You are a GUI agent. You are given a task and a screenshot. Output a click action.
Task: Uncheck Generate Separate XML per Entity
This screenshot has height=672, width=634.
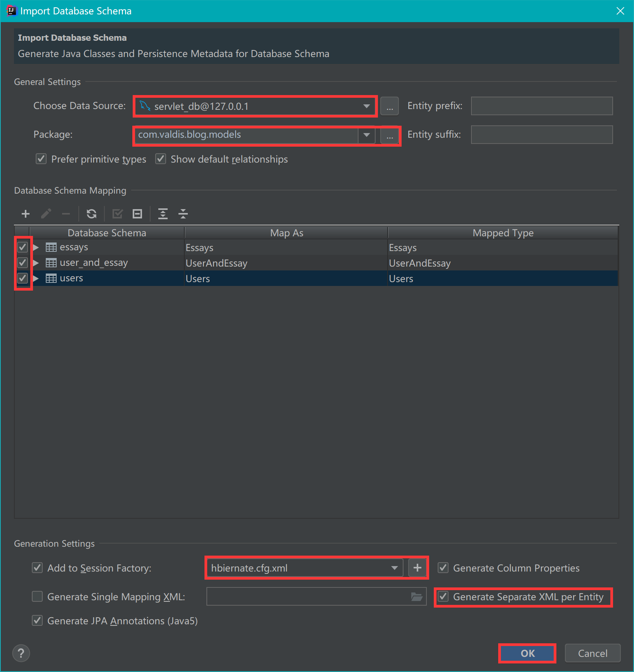[443, 597]
